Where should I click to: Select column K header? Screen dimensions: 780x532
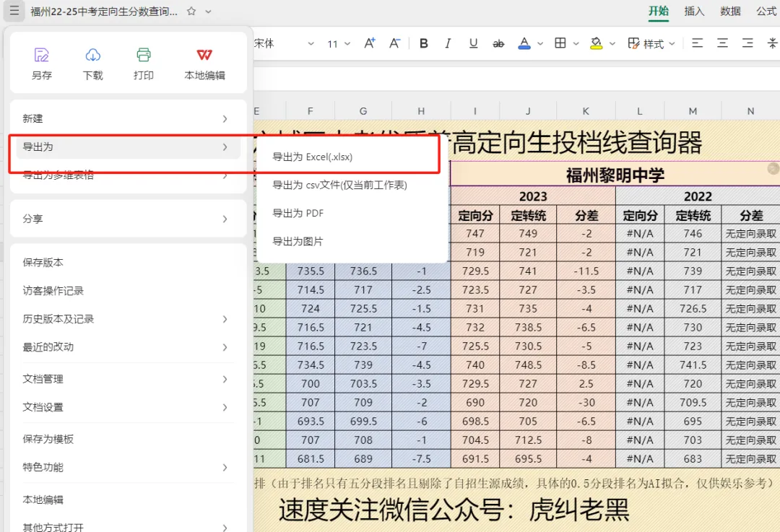(586, 111)
